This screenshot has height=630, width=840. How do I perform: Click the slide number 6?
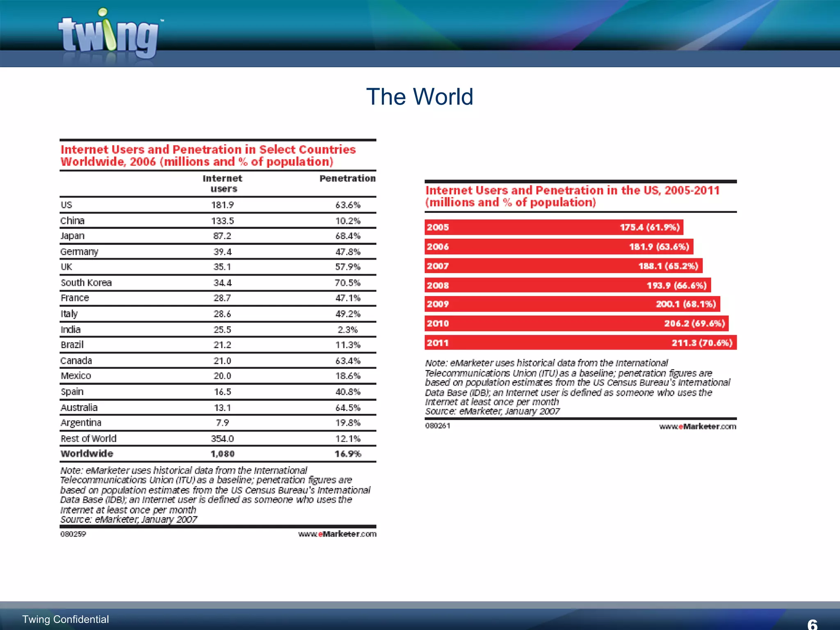pos(812,624)
